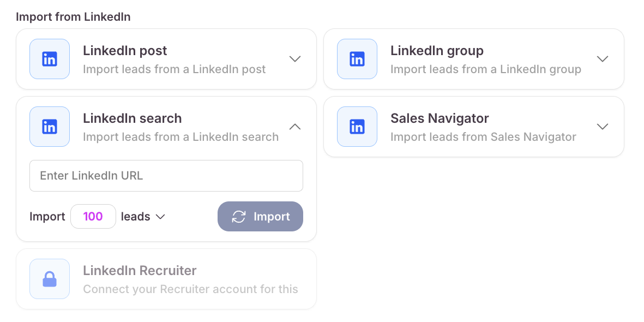
Task: Click the refresh icon on Import button
Action: pos(239,217)
